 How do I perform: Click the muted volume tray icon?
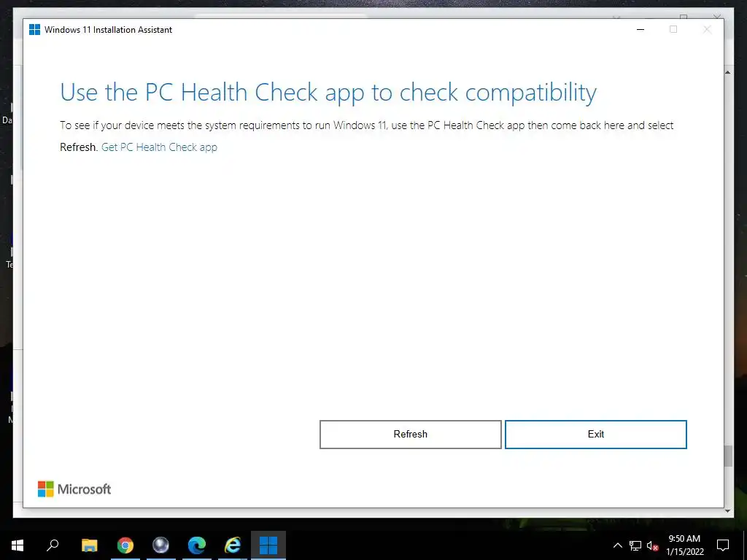[653, 545]
